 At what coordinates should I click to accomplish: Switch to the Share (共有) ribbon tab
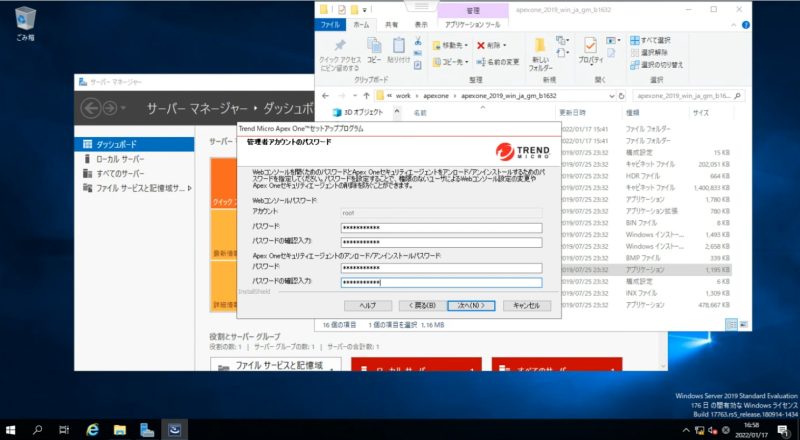(391, 25)
